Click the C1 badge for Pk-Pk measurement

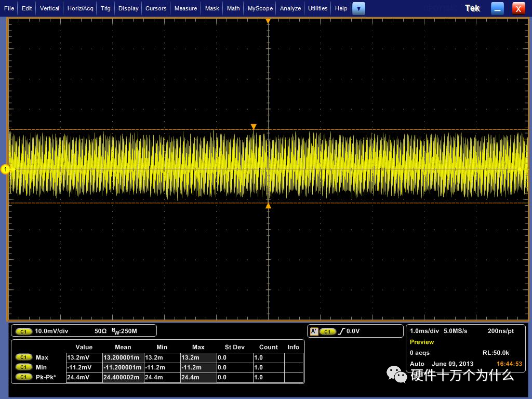click(x=24, y=377)
